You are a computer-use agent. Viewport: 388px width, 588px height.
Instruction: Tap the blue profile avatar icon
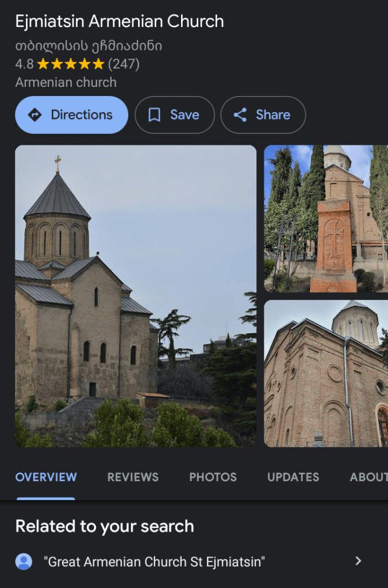(x=24, y=561)
